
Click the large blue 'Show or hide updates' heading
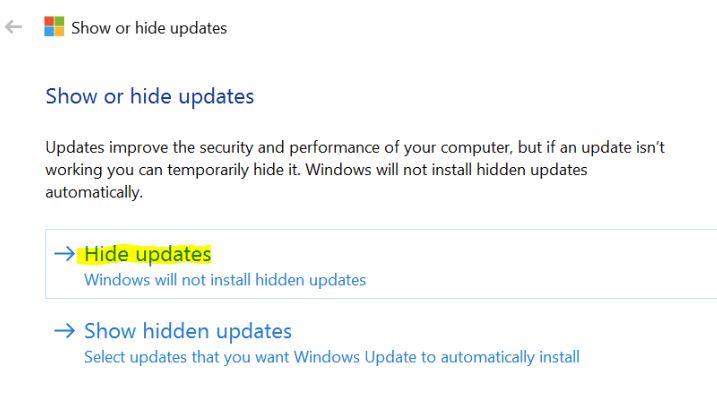point(150,96)
